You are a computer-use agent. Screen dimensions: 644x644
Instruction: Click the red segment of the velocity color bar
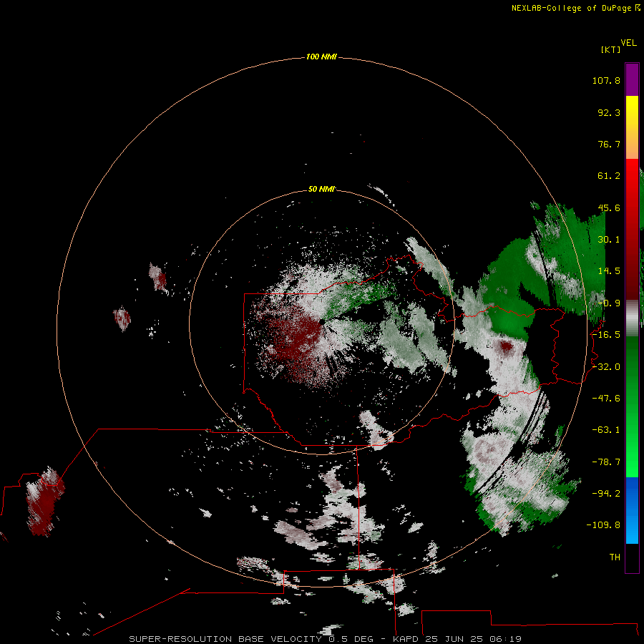pyautogui.click(x=632, y=229)
